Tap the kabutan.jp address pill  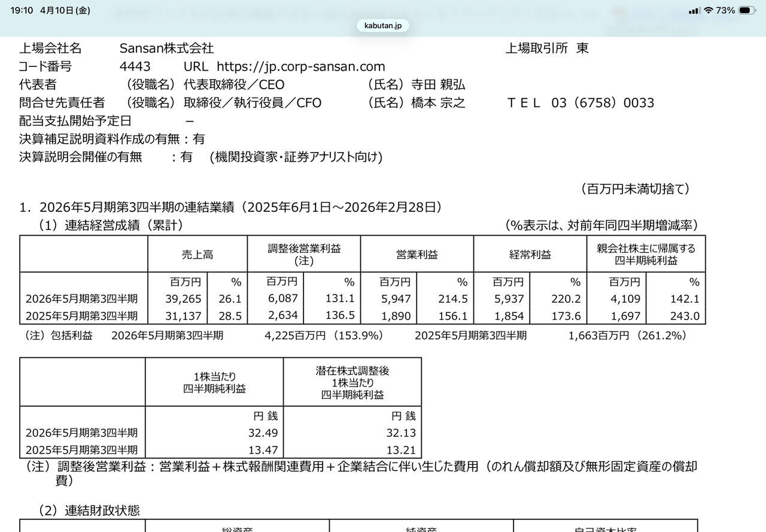[383, 25]
